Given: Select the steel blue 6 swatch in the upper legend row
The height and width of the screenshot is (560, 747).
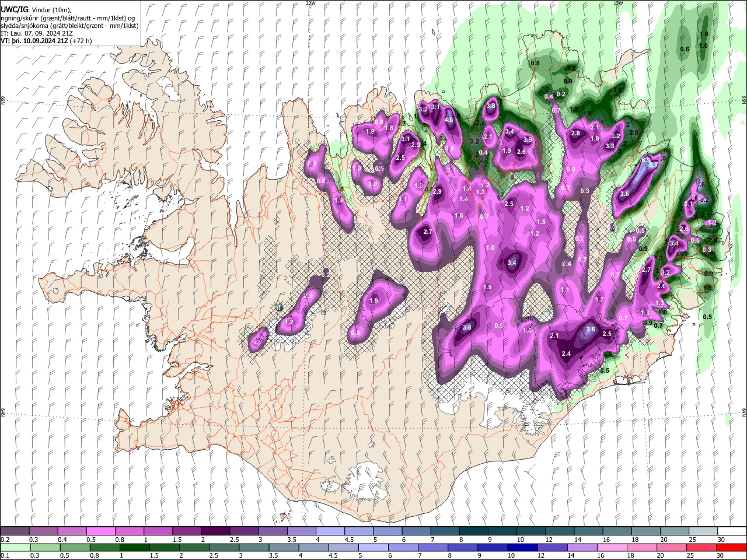Looking at the screenshot, I should pyautogui.click(x=416, y=531).
